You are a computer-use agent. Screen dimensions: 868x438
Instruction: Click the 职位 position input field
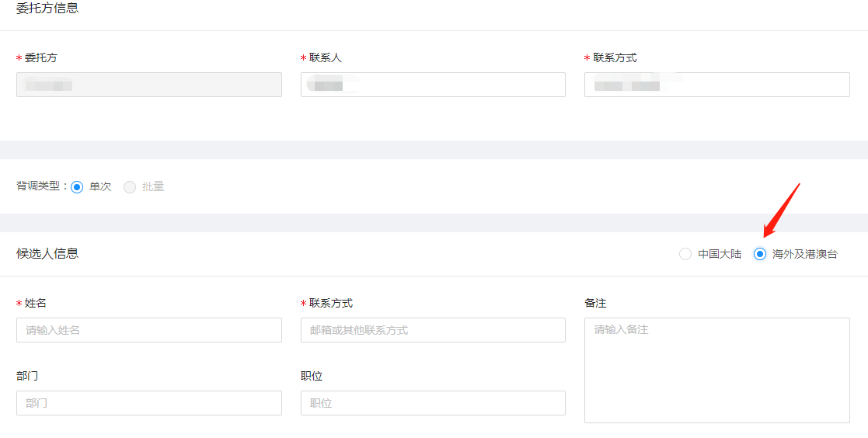pyautogui.click(x=433, y=403)
